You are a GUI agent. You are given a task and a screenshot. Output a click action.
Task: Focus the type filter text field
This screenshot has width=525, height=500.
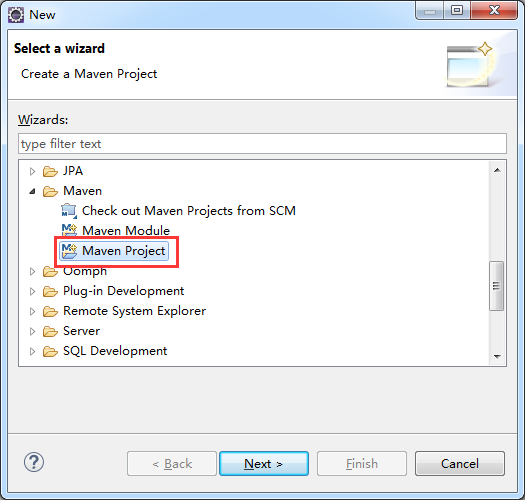click(x=262, y=144)
